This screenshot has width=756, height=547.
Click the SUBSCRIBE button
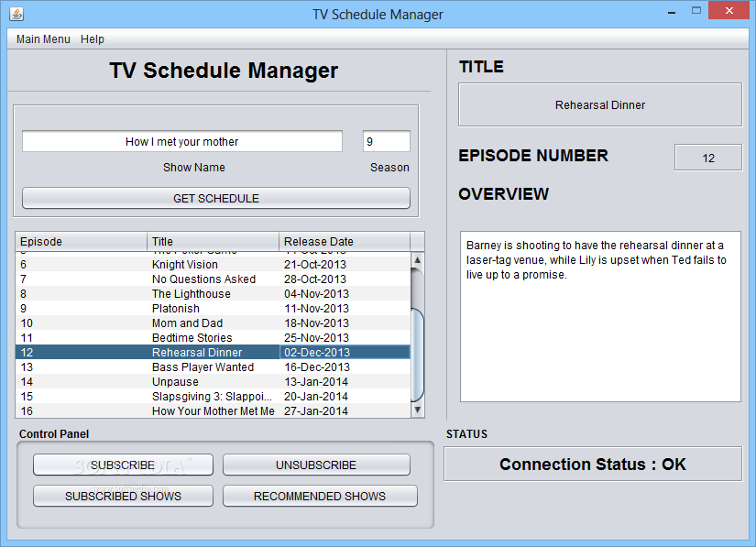click(123, 465)
